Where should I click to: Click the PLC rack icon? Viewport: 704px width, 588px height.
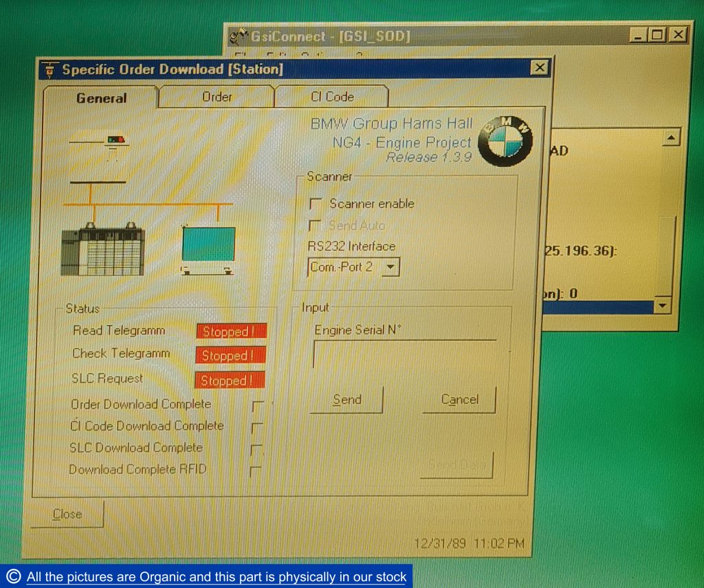102,251
